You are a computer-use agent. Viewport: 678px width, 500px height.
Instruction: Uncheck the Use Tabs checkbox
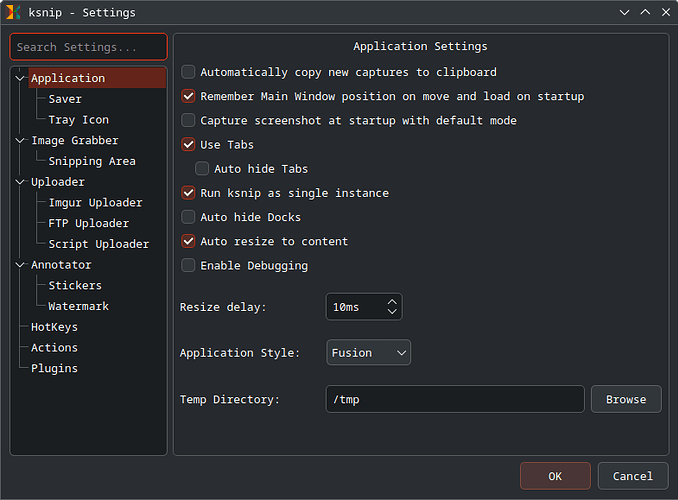click(188, 144)
